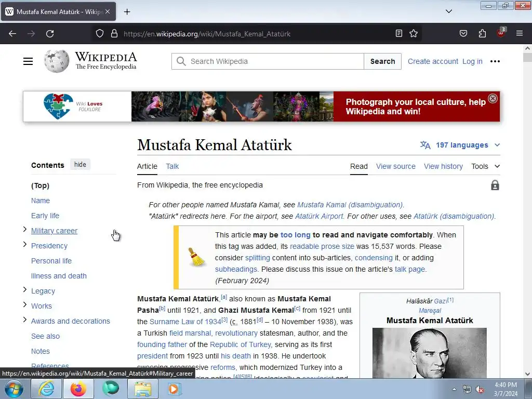Click Create account link
This screenshot has height=399, width=532.
pos(433,61)
